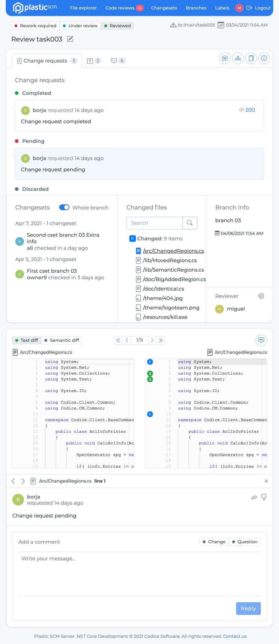The height and width of the screenshot is (644, 279).
Task: Click the edit review title pencil icon
Action: tap(70, 39)
